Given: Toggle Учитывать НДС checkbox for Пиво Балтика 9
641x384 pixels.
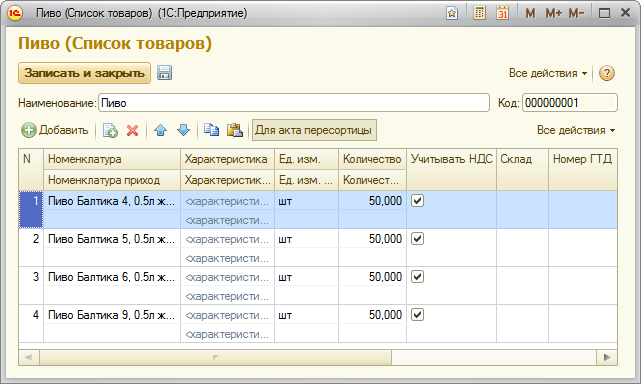Looking at the screenshot, I should coord(417,315).
